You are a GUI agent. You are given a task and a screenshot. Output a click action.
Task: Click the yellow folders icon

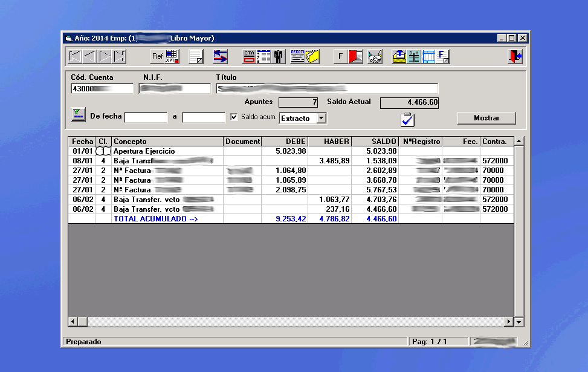(312, 56)
